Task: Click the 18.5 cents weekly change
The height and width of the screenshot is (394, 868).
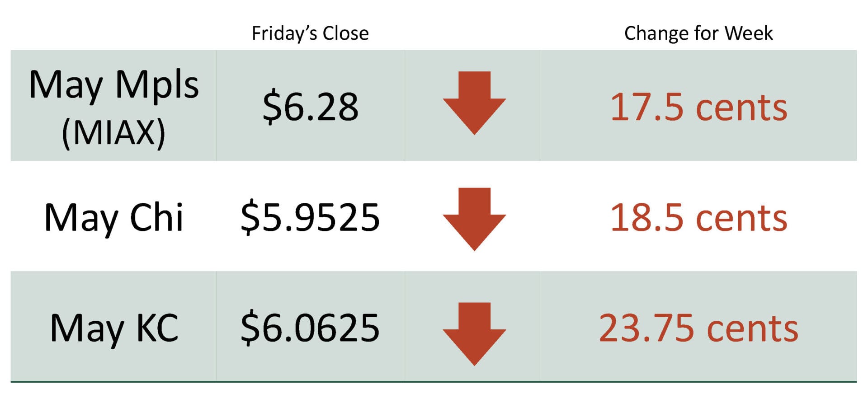Action: pos(698,218)
